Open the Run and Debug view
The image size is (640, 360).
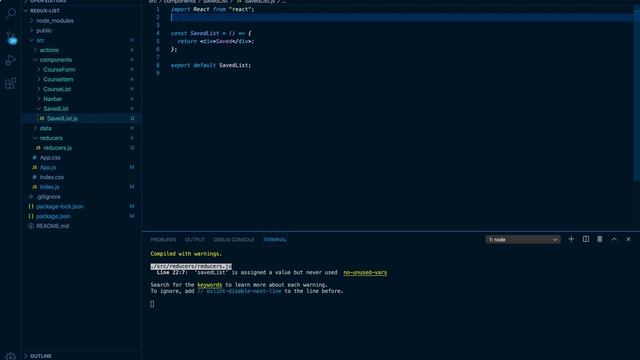click(11, 60)
